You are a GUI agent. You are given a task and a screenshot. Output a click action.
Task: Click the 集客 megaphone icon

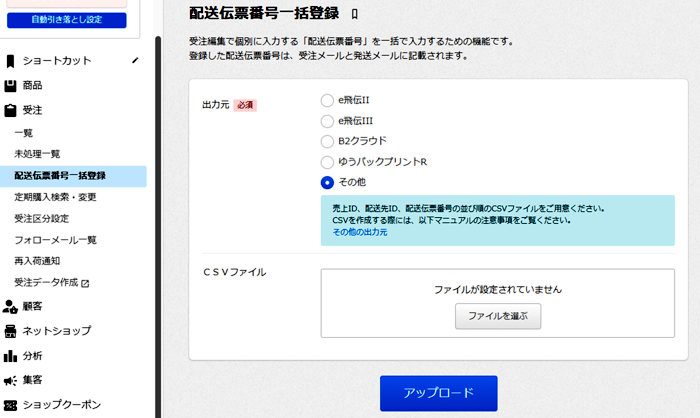[x=10, y=380]
